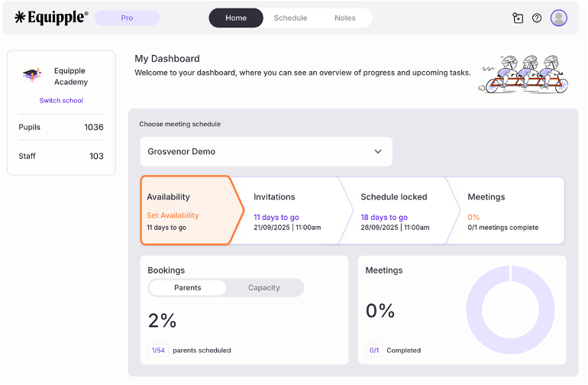
Task: Switch bookings view to Parents
Action: (x=188, y=288)
